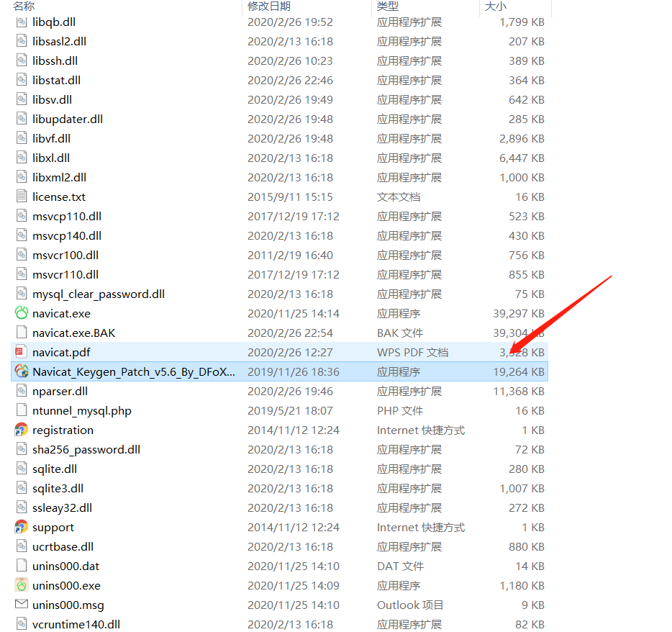Click the registration shortcut name
The height and width of the screenshot is (632, 672).
pos(63,430)
